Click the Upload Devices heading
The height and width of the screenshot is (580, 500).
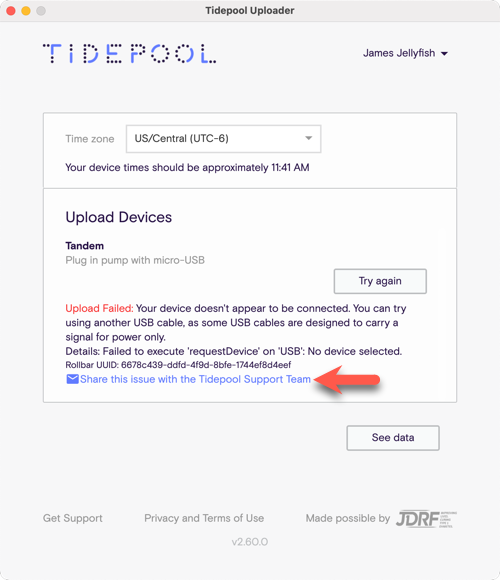point(119,217)
